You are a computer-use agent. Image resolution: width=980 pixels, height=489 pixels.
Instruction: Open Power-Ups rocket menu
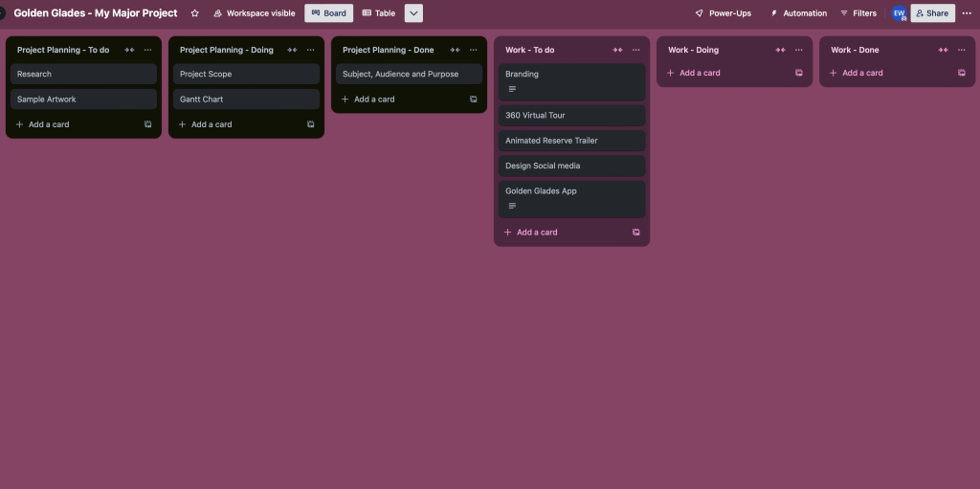tap(723, 13)
